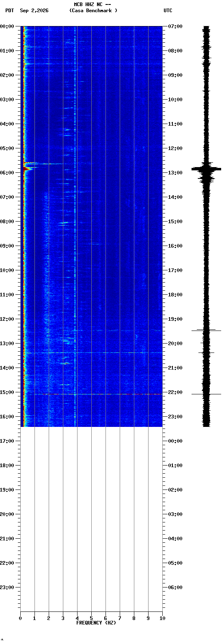
Task: Click the '1' frequency tick label
Action: [34, 618]
